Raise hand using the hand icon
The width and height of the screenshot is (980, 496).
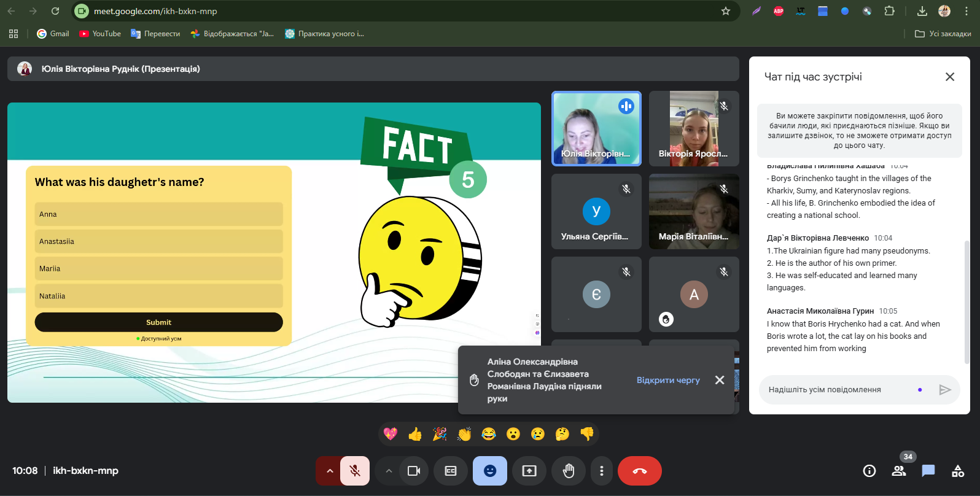569,471
